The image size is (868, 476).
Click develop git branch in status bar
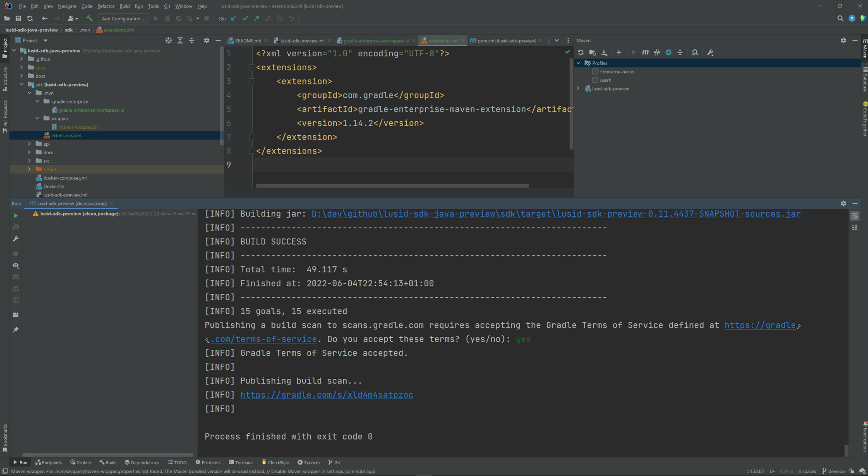pyautogui.click(x=833, y=471)
